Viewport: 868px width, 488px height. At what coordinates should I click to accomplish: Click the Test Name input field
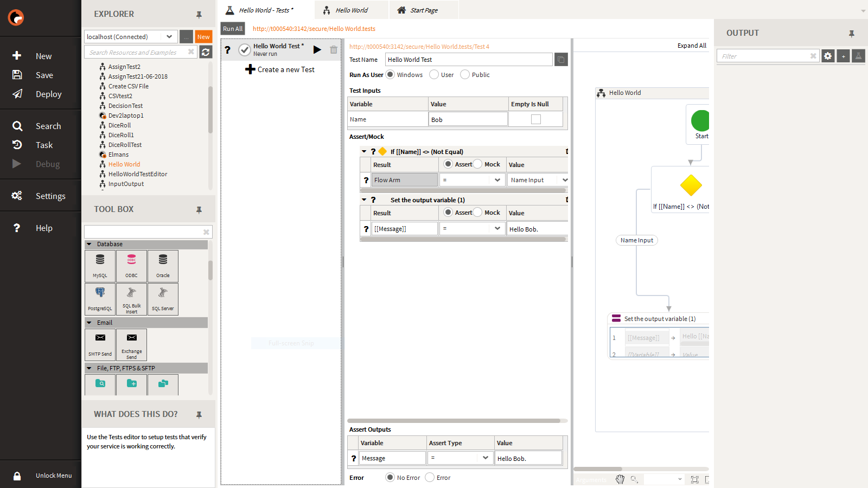point(468,60)
